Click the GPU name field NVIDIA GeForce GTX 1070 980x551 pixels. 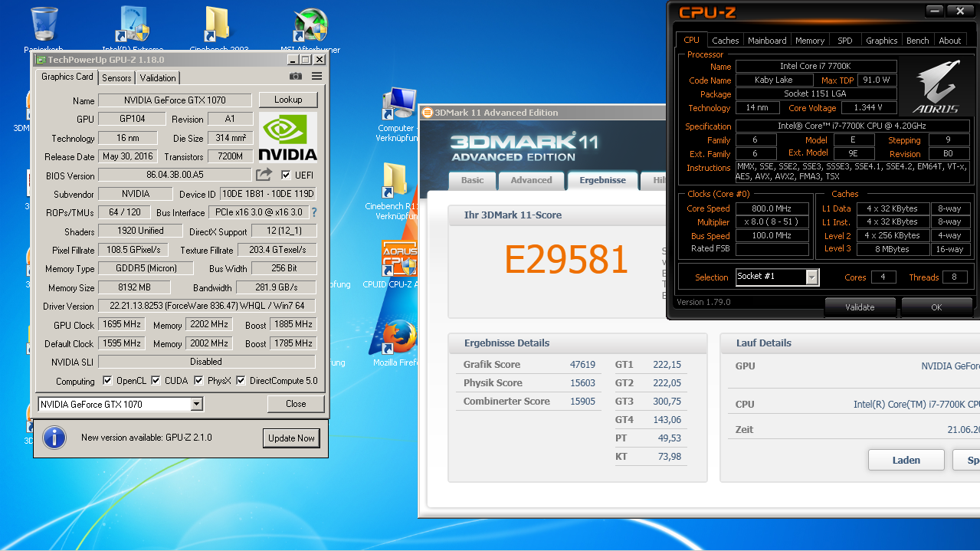coord(175,100)
